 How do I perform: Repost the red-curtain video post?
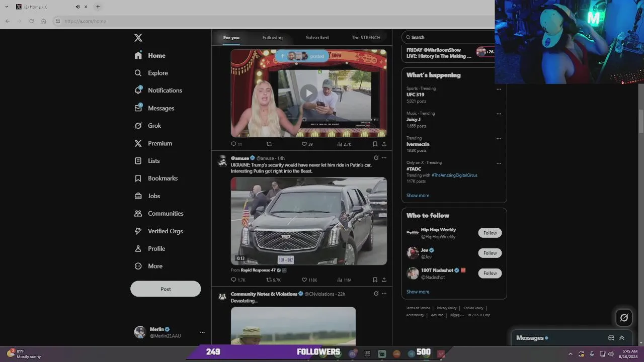(x=269, y=144)
